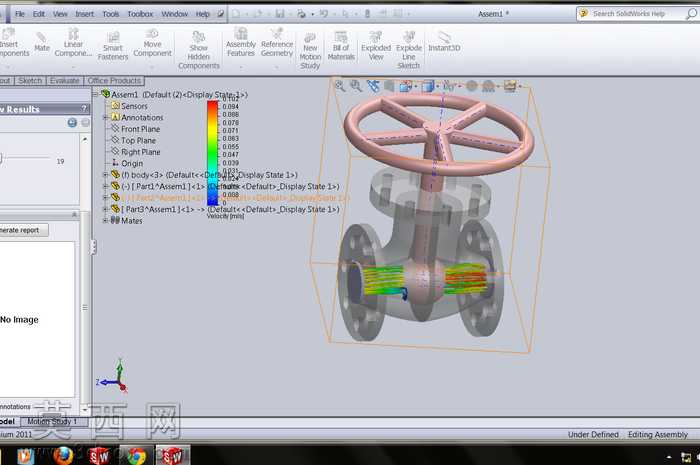Open the Help menu
700x465 pixels.
tap(202, 14)
